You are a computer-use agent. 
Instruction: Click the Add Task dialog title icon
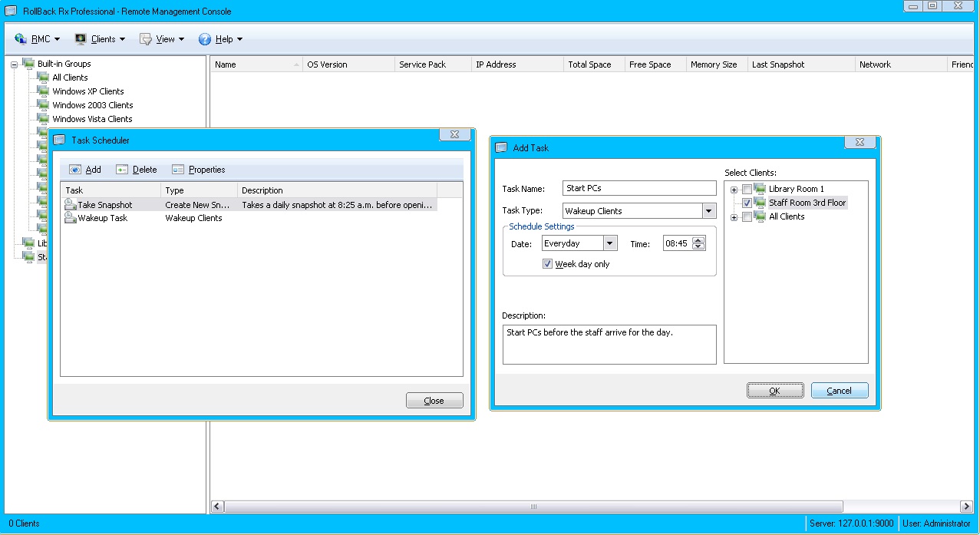pos(501,147)
